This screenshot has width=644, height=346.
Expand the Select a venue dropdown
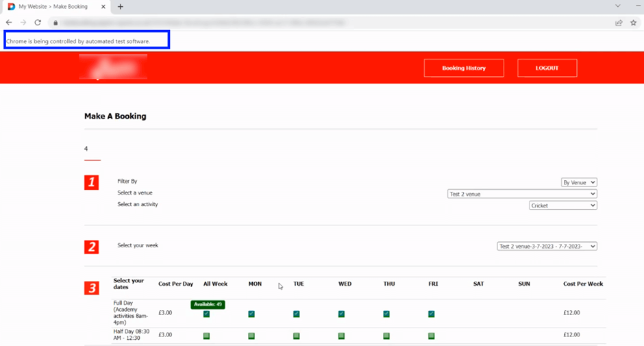522,194
